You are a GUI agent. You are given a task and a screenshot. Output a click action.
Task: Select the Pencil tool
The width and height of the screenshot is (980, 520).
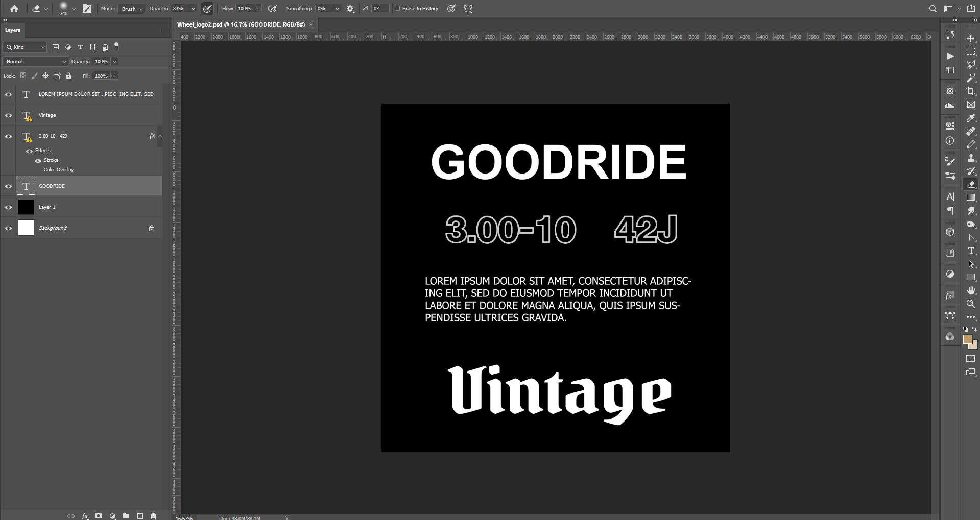pyautogui.click(x=970, y=145)
